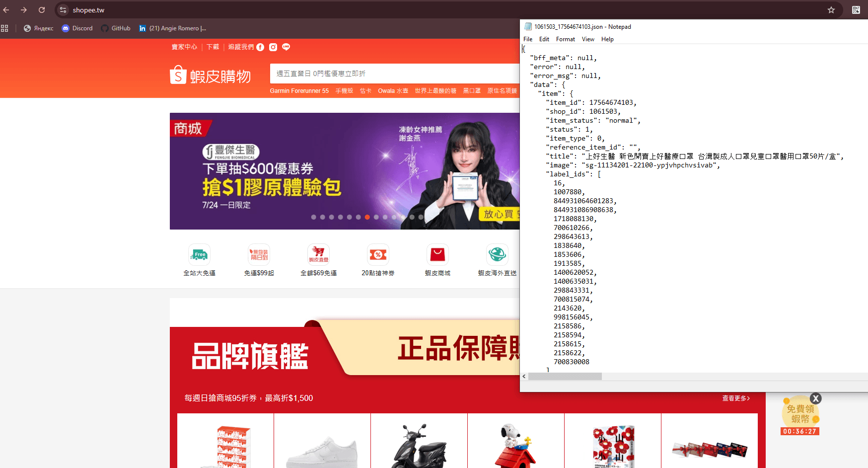Viewport: 868px width, 468px height.
Task: Open Shopee Facebook page icon
Action: point(260,47)
